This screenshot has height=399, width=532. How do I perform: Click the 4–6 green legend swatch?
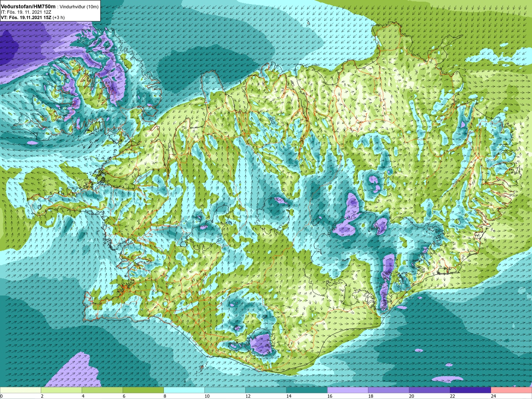coord(102,390)
